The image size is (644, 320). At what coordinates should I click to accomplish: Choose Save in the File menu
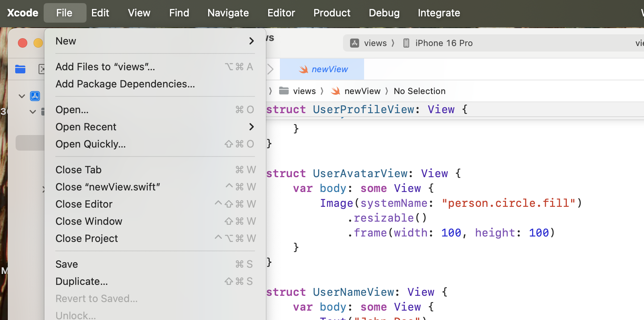pyautogui.click(x=67, y=264)
